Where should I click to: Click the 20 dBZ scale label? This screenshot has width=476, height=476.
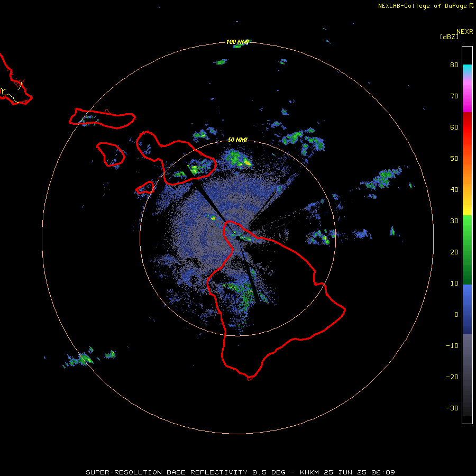click(x=454, y=252)
